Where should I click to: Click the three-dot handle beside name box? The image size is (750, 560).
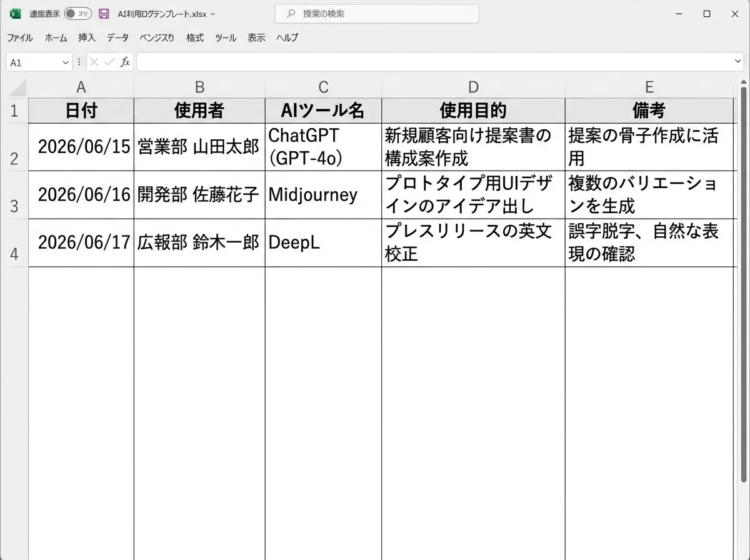pyautogui.click(x=79, y=62)
